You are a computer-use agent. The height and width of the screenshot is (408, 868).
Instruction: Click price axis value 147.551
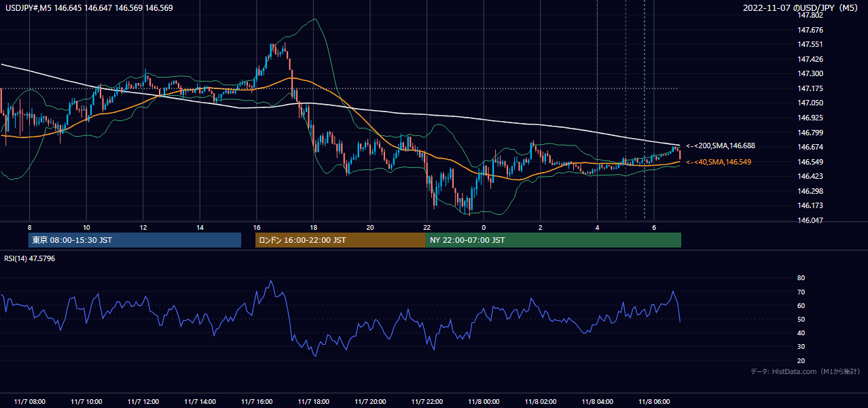tap(810, 44)
